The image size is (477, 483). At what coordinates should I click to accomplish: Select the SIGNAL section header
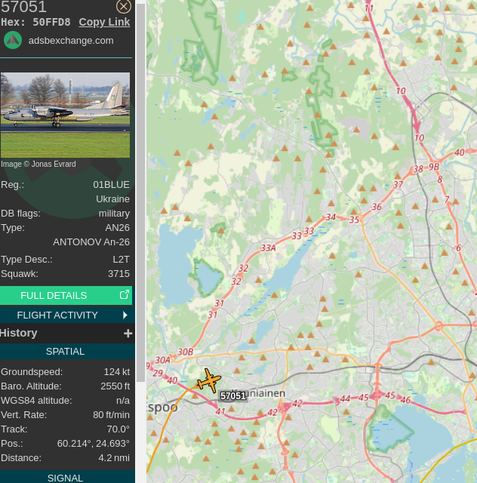[67, 477]
